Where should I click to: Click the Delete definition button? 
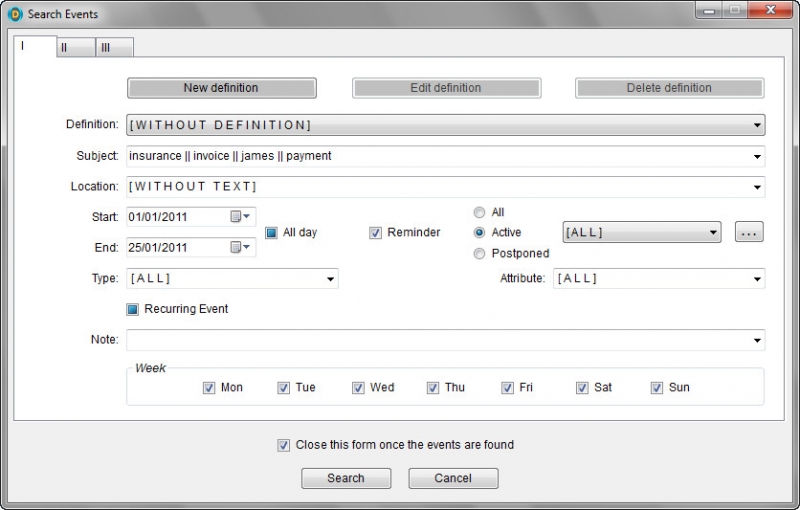(x=669, y=88)
